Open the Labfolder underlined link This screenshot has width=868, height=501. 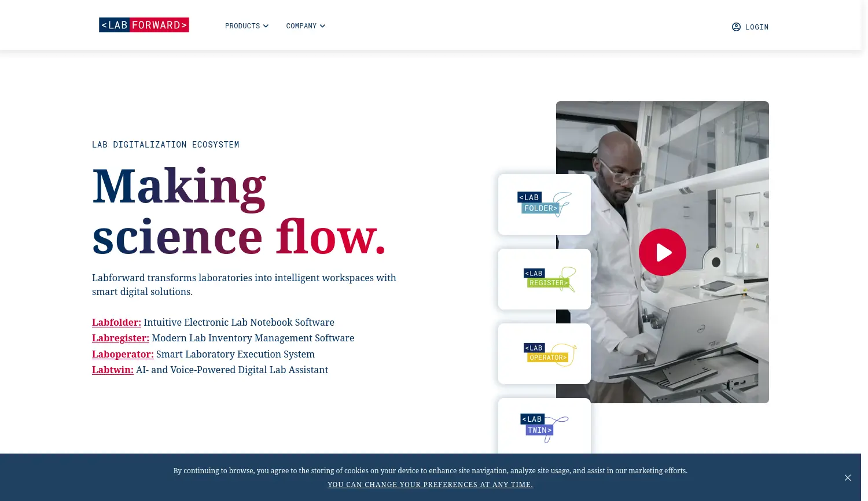pyautogui.click(x=116, y=322)
